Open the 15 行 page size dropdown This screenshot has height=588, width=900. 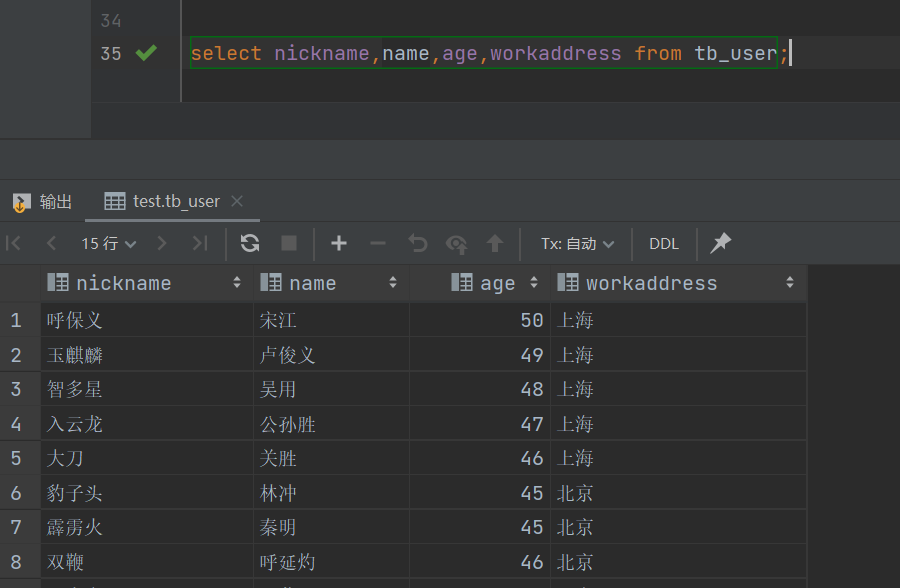click(109, 243)
